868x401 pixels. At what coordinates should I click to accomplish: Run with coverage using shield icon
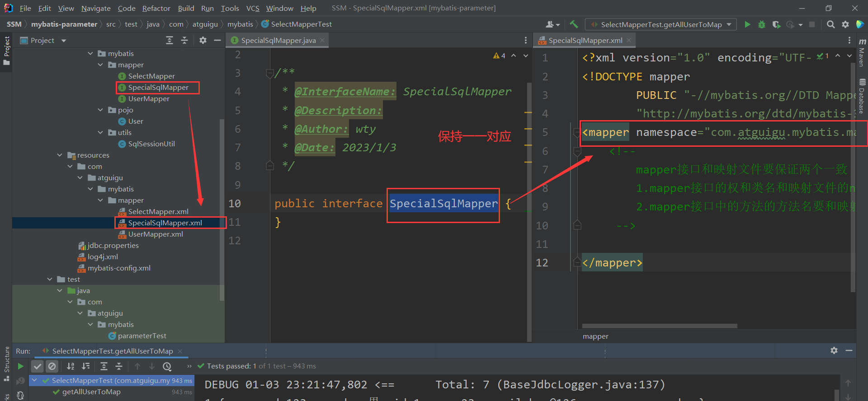[x=776, y=24]
